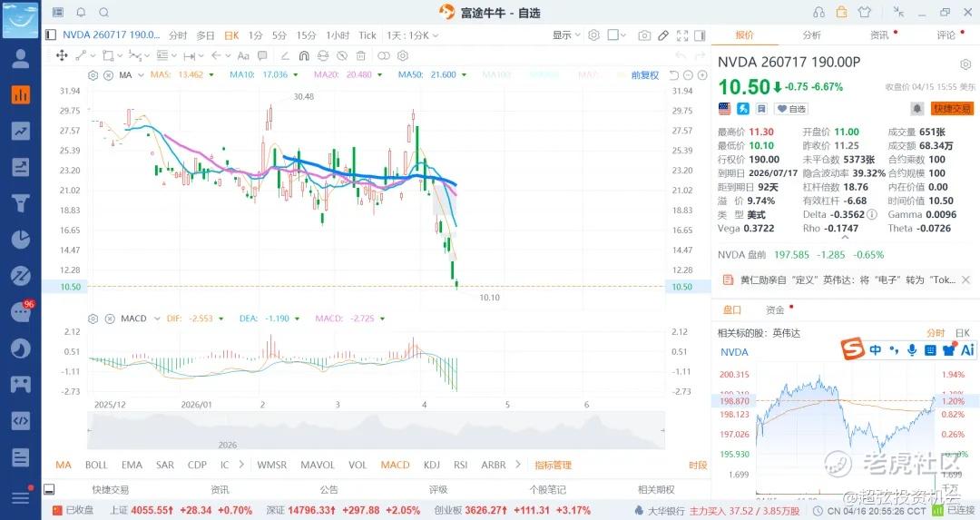Open chart settings gear next to 显示
980x520 pixels.
click(593, 35)
